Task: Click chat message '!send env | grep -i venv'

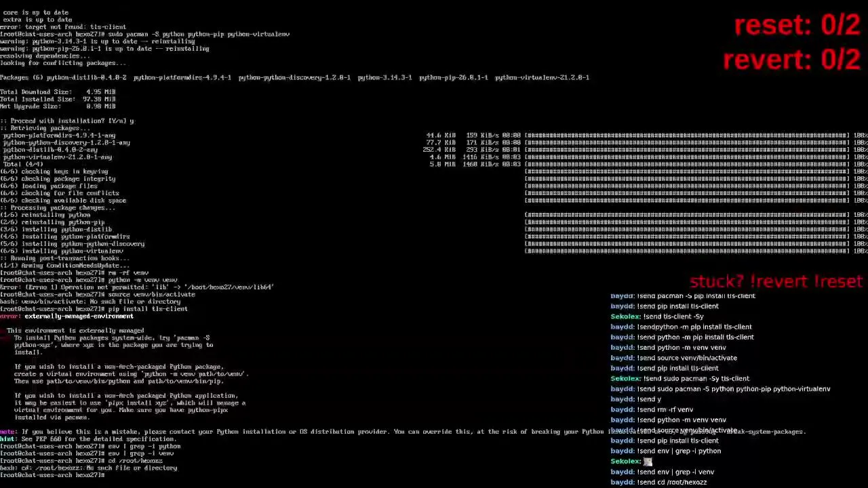Action: [662, 472]
